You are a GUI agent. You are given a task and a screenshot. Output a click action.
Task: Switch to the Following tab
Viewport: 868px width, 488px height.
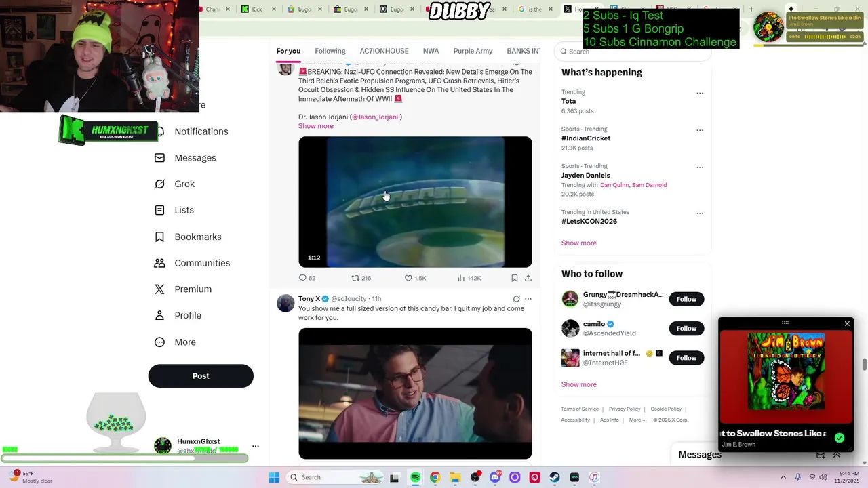330,51
